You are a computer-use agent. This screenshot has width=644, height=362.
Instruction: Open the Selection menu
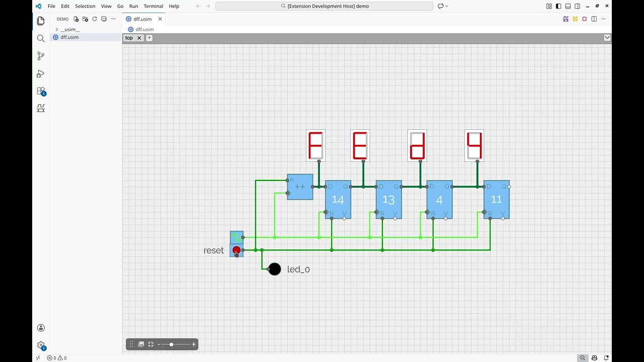[85, 6]
